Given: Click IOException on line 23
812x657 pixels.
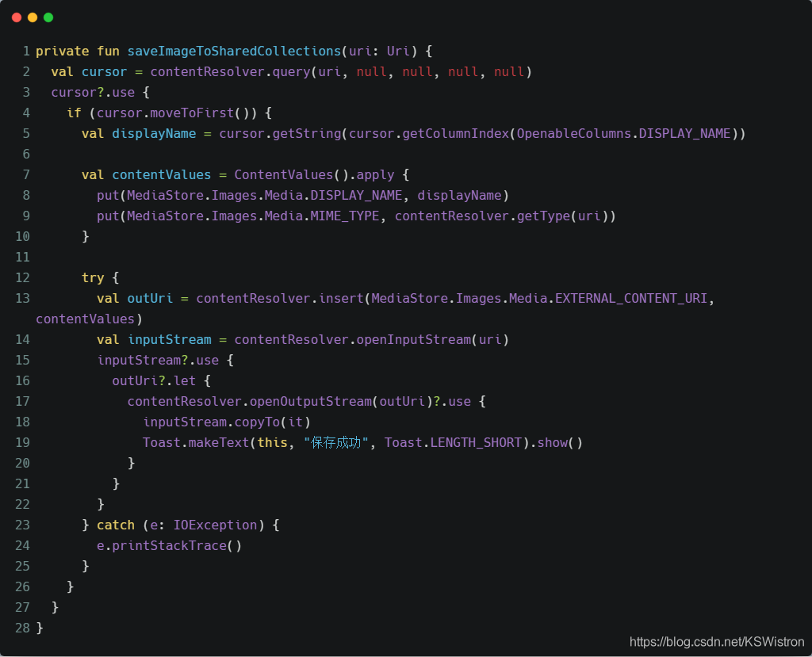Looking at the screenshot, I should pos(215,525).
